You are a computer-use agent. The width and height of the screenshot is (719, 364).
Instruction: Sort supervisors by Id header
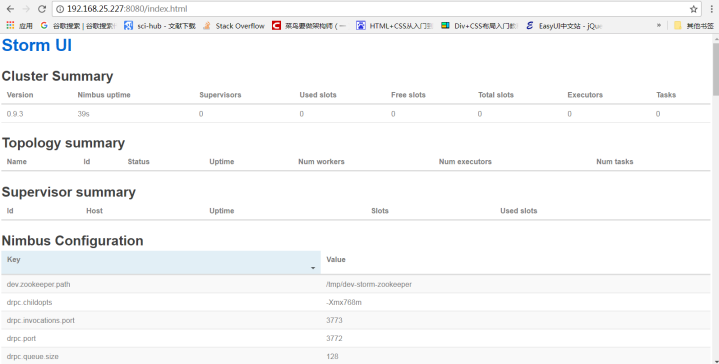point(10,210)
